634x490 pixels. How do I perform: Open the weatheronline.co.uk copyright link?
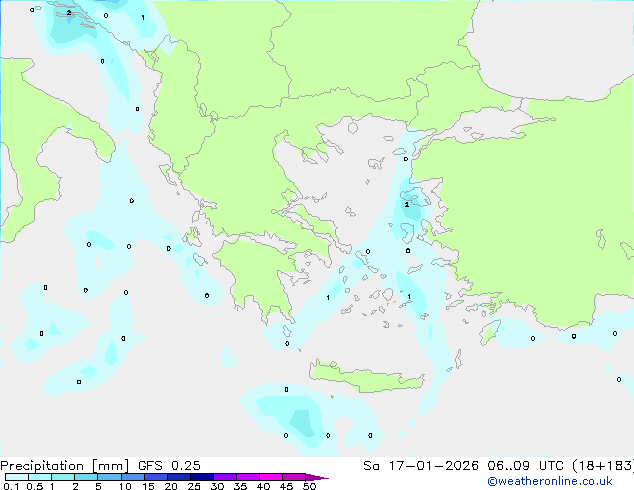pyautogui.click(x=550, y=481)
